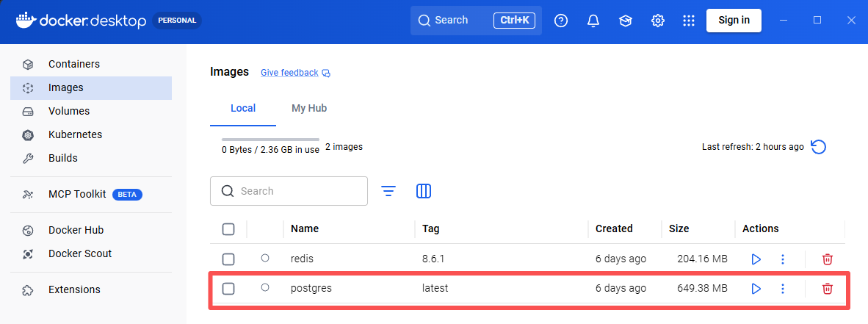Open Volumes in the sidebar

point(91,112)
